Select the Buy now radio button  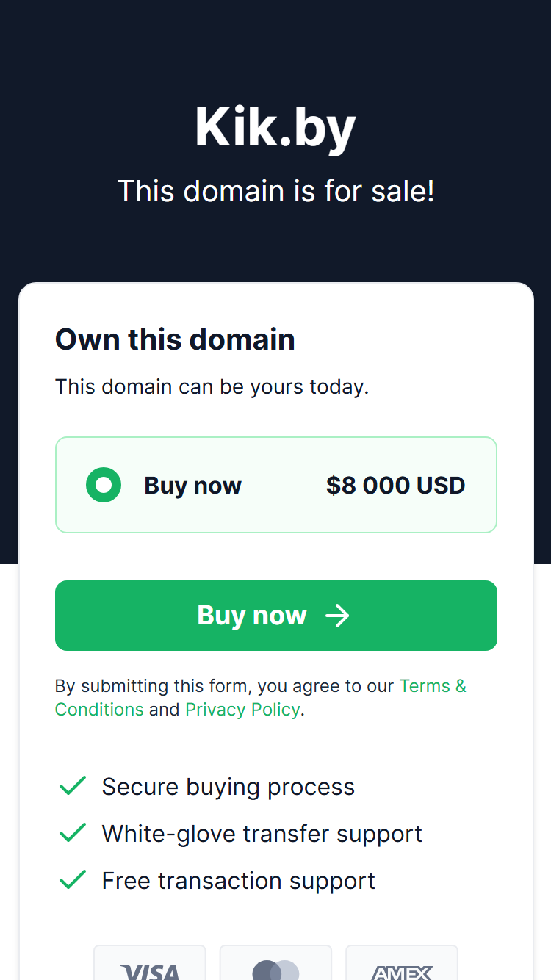104,485
